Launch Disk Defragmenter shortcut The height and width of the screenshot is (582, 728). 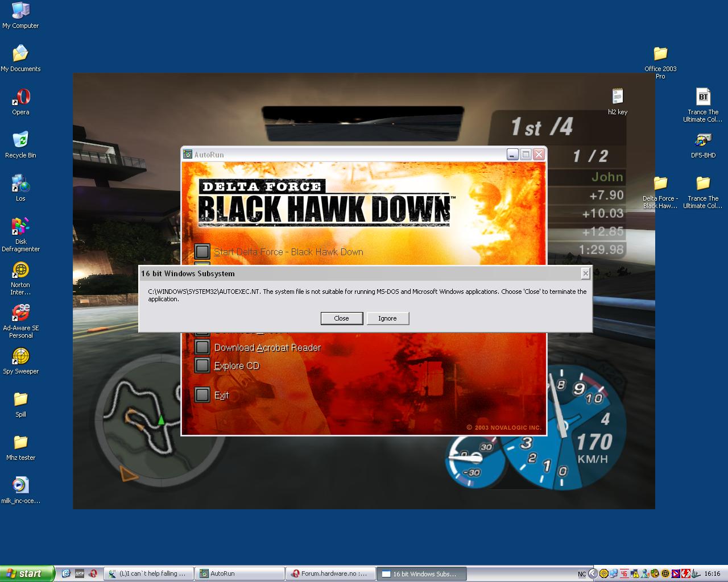point(20,235)
